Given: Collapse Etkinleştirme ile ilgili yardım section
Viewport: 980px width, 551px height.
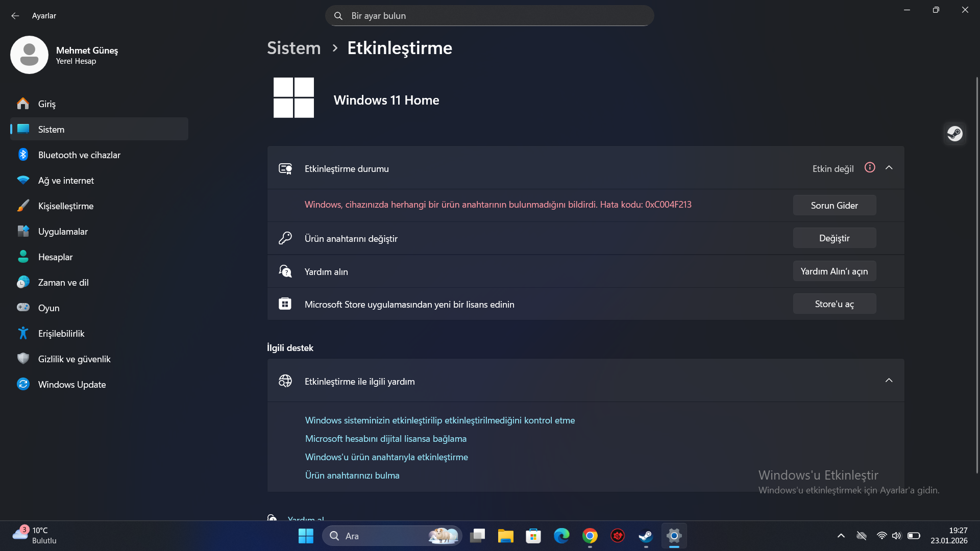Looking at the screenshot, I should tap(889, 380).
